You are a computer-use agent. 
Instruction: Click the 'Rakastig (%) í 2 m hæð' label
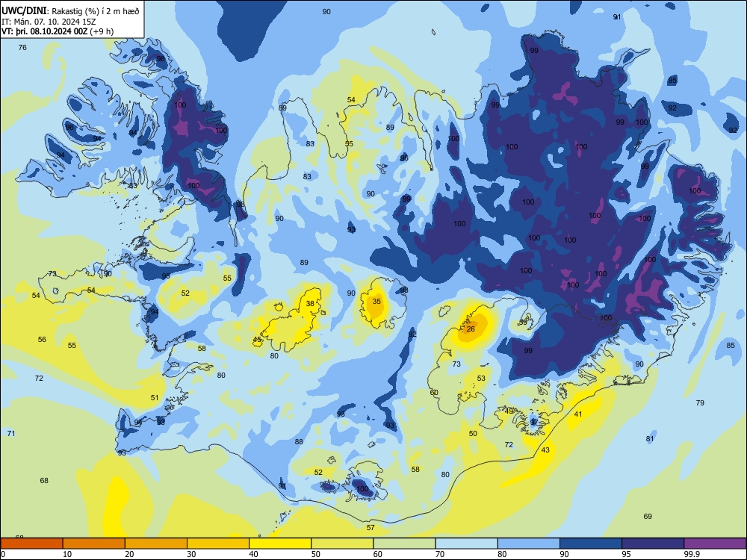tap(96, 11)
